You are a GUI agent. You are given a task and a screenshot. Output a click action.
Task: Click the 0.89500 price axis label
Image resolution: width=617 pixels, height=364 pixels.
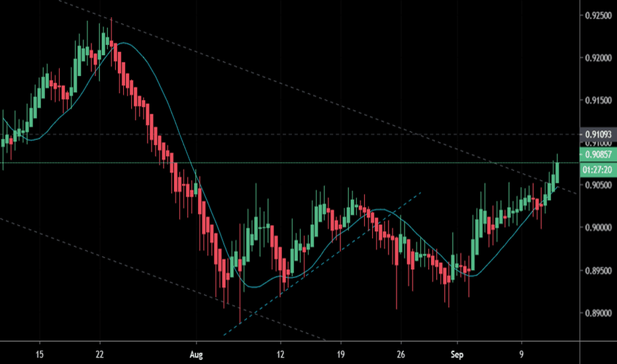coord(598,271)
